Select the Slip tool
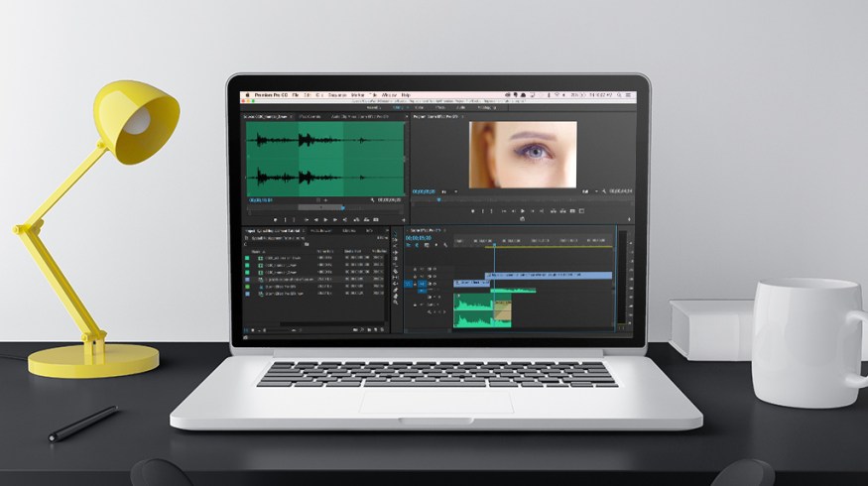The image size is (868, 486). (395, 278)
